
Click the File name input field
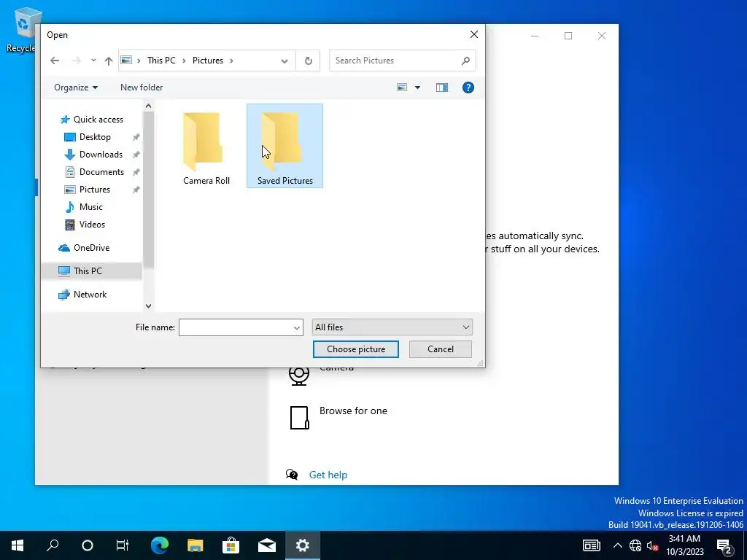[x=236, y=327]
